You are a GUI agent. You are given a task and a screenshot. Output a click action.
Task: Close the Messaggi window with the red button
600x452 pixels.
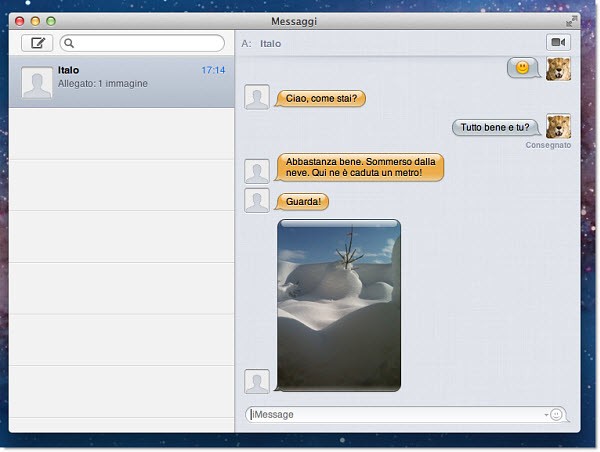(x=20, y=21)
